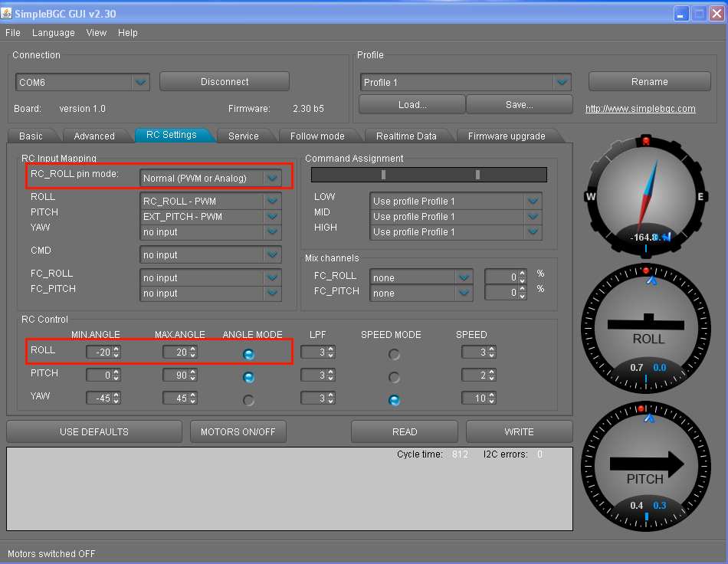Image resolution: width=728 pixels, height=564 pixels.
Task: Click the compass yaw gauge
Action: [x=646, y=196]
